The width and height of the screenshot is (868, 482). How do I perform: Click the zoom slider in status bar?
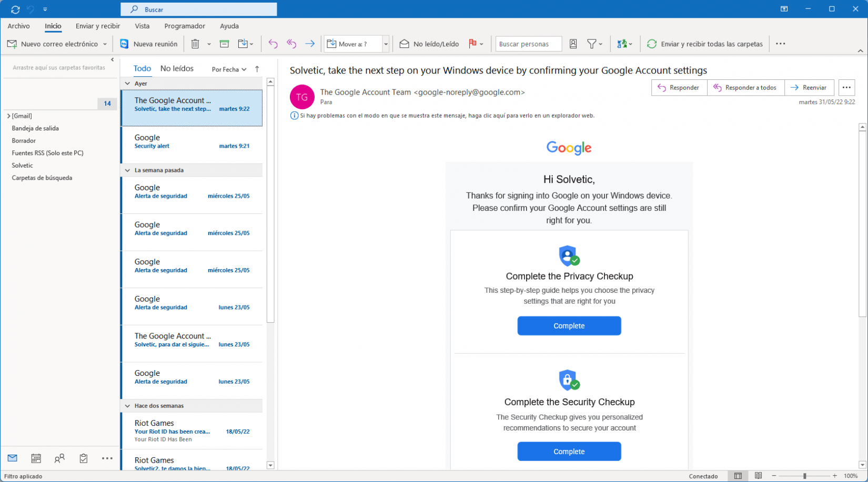point(804,476)
